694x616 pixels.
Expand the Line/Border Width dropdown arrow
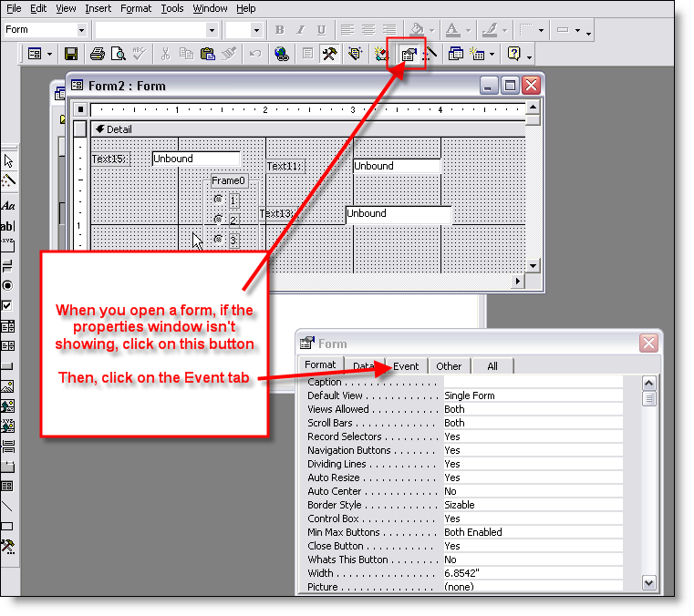(x=542, y=30)
